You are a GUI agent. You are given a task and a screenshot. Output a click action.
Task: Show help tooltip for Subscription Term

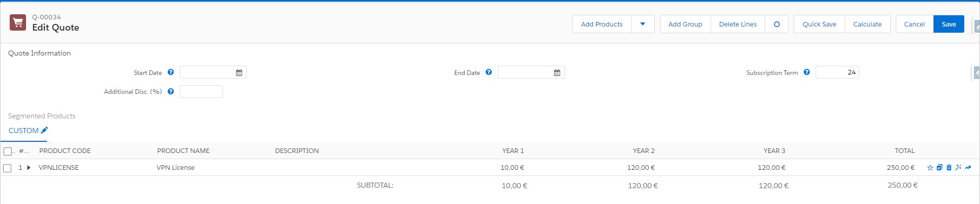click(x=806, y=72)
